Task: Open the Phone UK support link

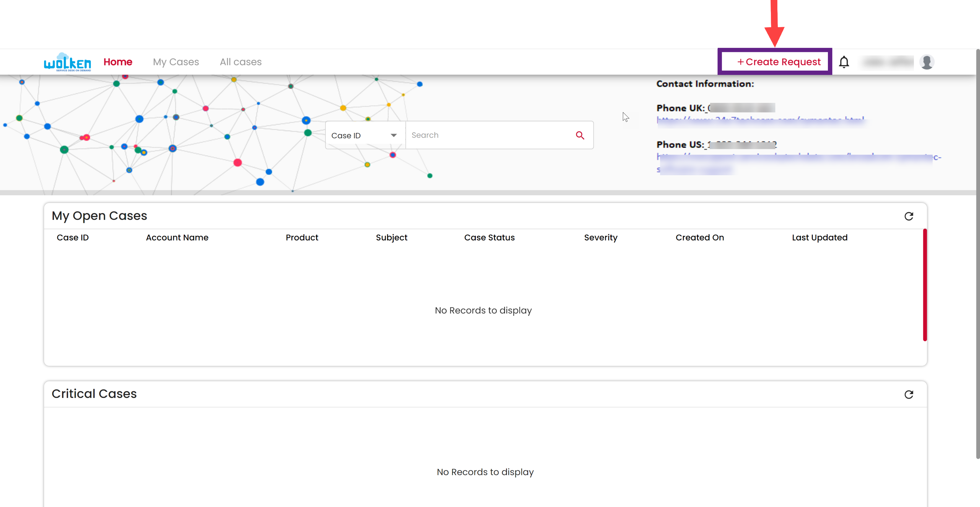Action: pos(760,120)
